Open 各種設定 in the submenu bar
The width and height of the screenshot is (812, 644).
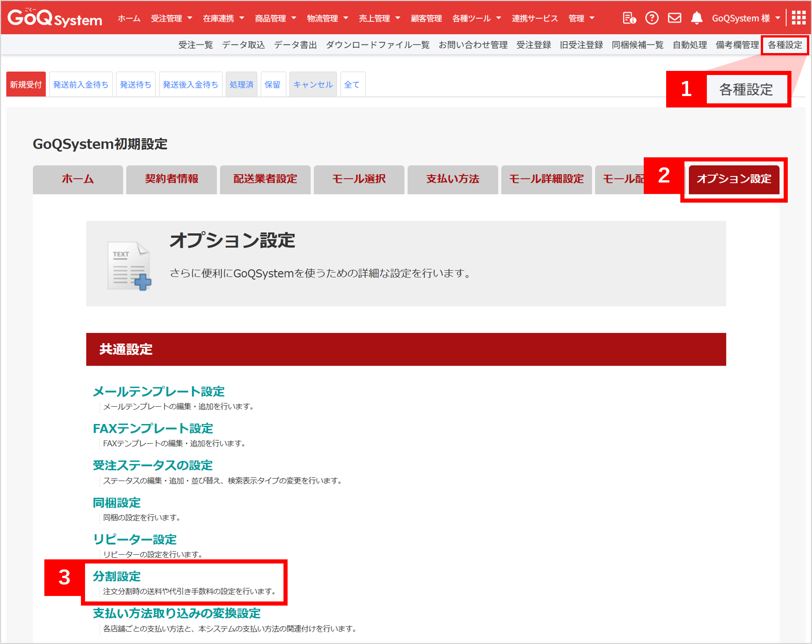coord(785,45)
